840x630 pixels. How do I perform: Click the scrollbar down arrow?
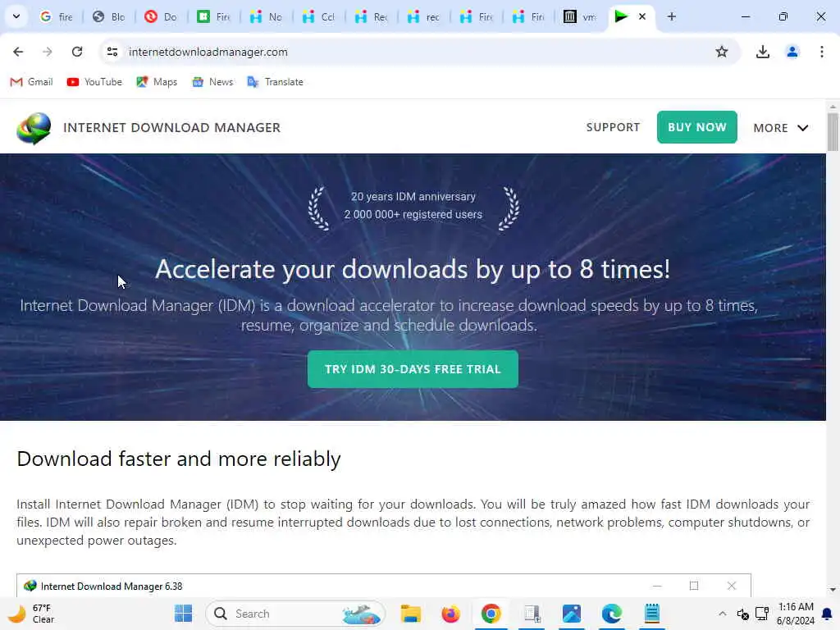pyautogui.click(x=832, y=590)
